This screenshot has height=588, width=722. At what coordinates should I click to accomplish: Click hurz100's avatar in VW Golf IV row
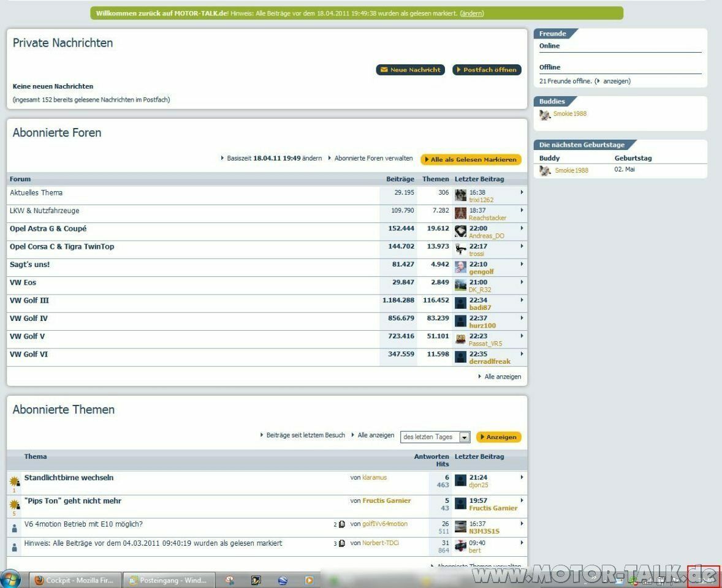[460, 321]
